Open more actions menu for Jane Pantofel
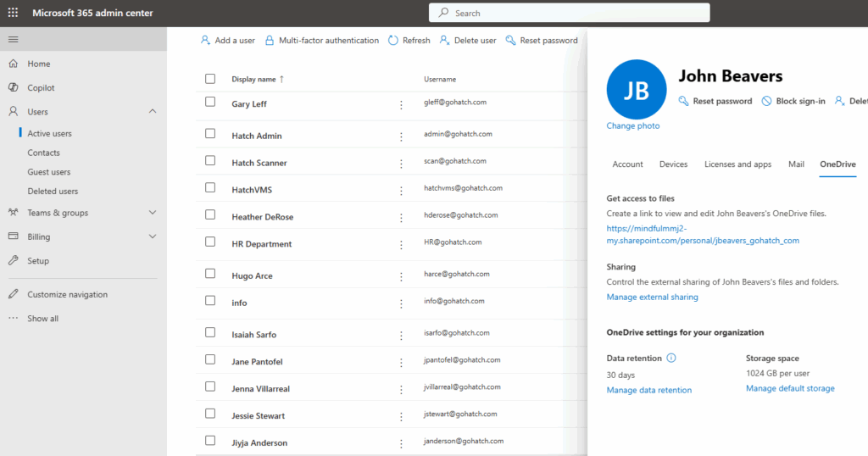This screenshot has height=456, width=868. tap(401, 363)
